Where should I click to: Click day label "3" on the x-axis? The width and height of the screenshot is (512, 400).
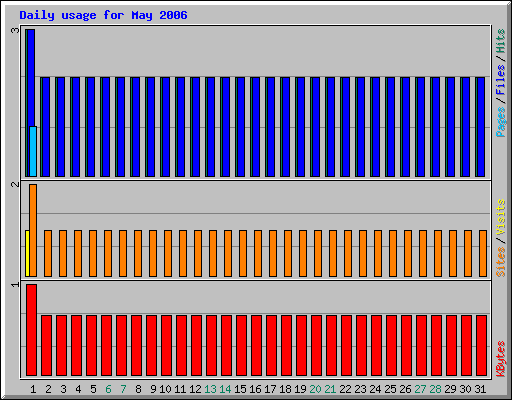tap(63, 389)
